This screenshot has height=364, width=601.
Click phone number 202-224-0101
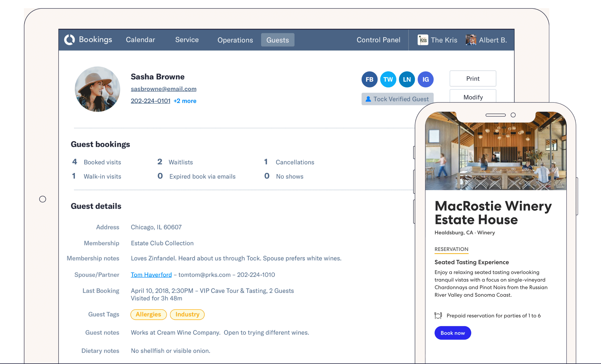[151, 101]
